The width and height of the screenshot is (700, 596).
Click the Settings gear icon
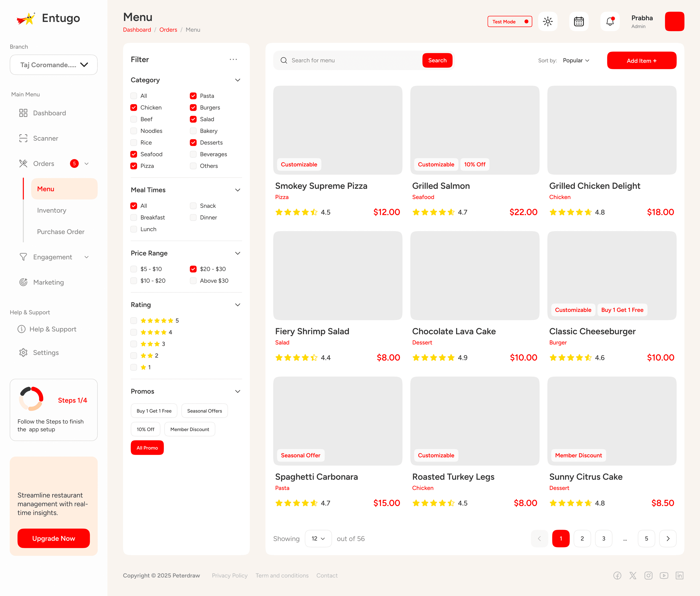pos(23,352)
